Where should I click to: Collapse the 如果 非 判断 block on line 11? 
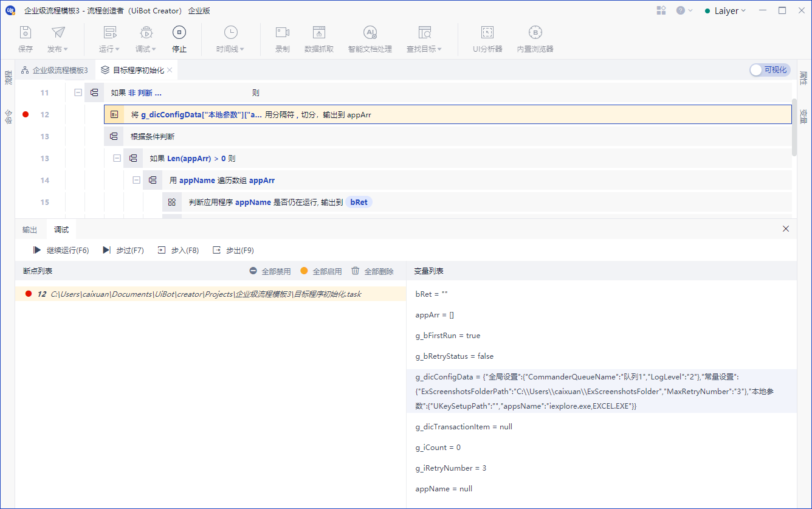[x=78, y=92]
